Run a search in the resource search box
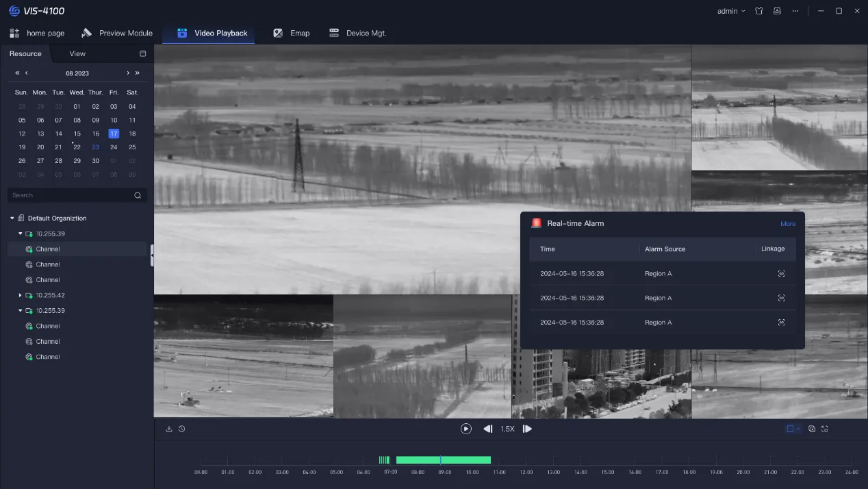868x489 pixels. click(x=137, y=195)
